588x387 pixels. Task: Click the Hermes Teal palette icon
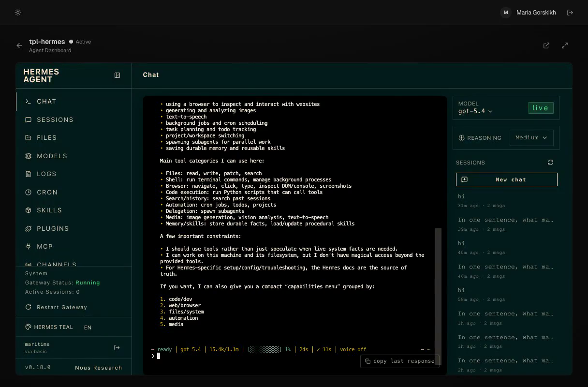coord(28,327)
